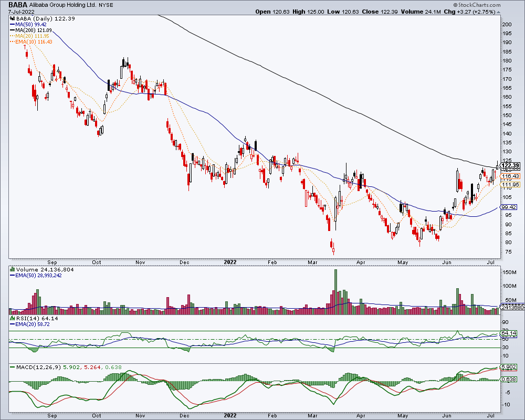Click the 99.42 MA(50) price tag on axis
This screenshot has height=420, width=525.
point(509,207)
